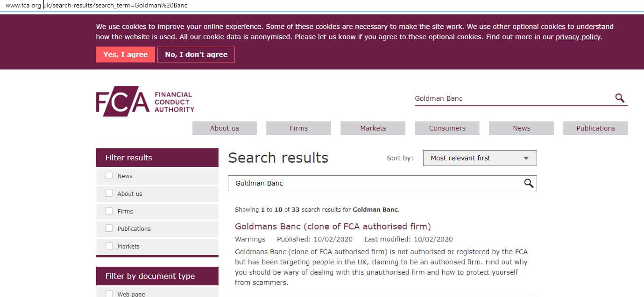644x297 pixels.
Task: Click the results search input field
Action: coord(374,183)
